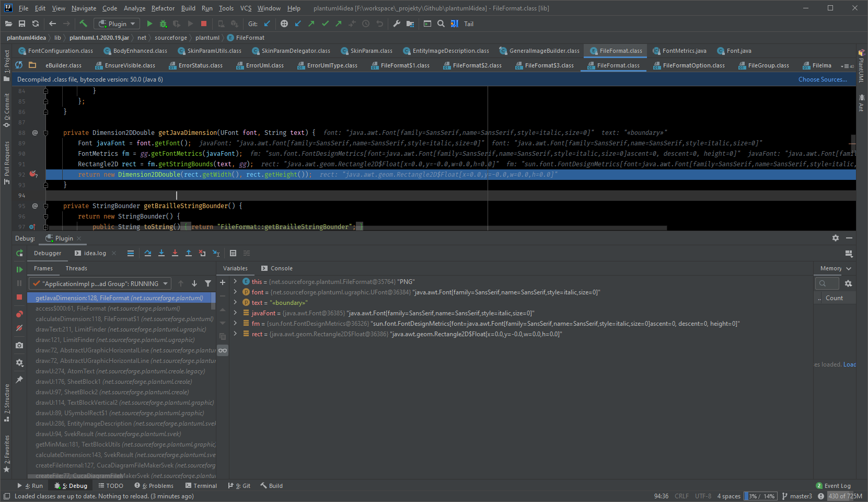Stop the running debug session
868x502 pixels.
[19, 298]
